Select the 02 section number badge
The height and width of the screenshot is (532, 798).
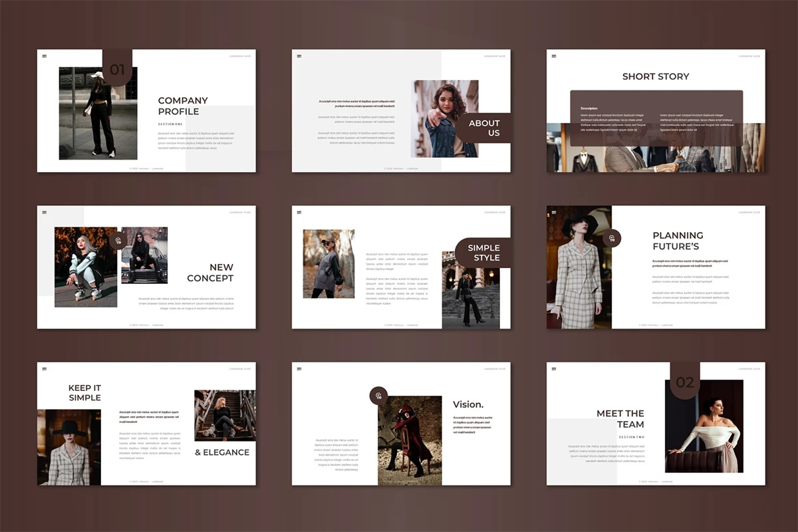pos(684,382)
